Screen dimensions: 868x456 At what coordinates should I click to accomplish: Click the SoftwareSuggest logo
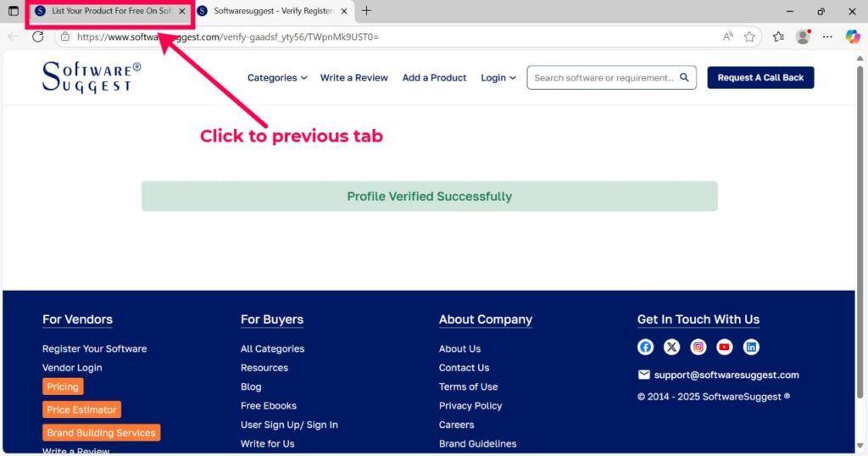[x=92, y=77]
